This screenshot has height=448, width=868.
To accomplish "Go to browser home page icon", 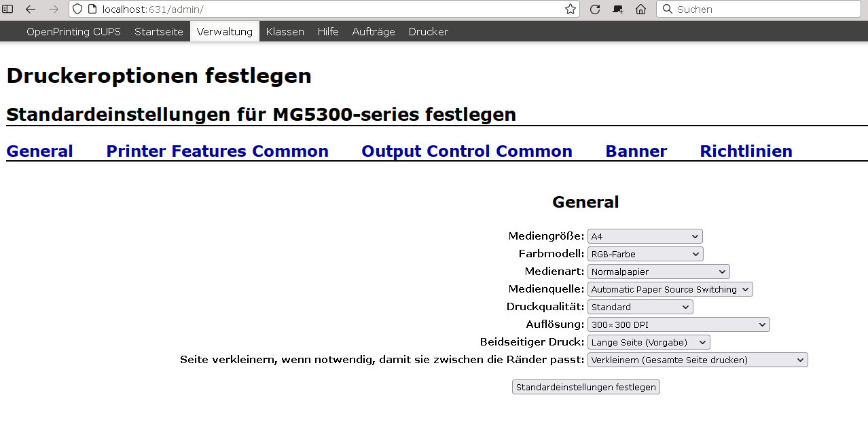I will point(640,10).
